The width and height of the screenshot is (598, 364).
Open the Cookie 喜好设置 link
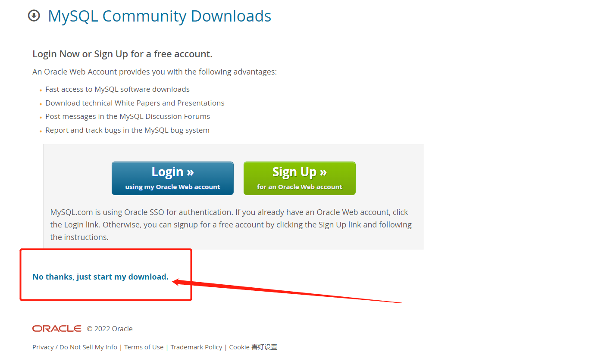click(253, 347)
